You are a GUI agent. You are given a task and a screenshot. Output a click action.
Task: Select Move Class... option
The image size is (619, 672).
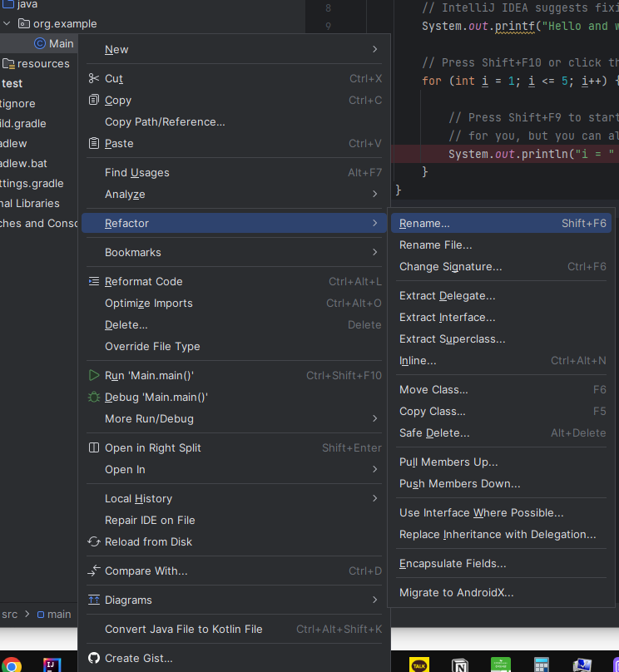(x=501, y=389)
